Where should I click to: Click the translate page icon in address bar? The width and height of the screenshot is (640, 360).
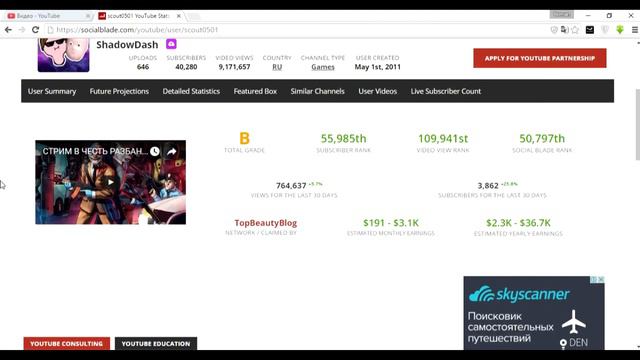(564, 30)
